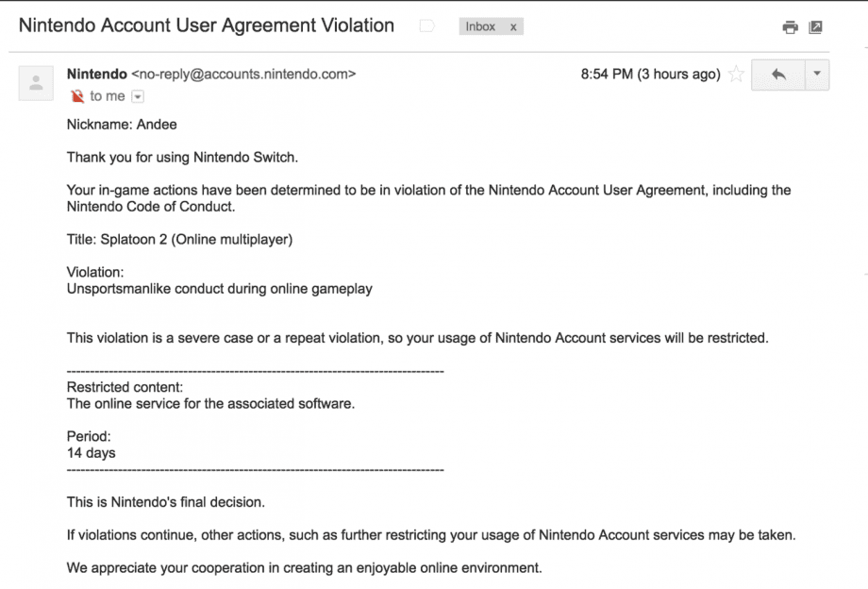Viewport: 868px width, 589px height.
Task: Remove the Inbox label with its x
Action: pos(513,27)
